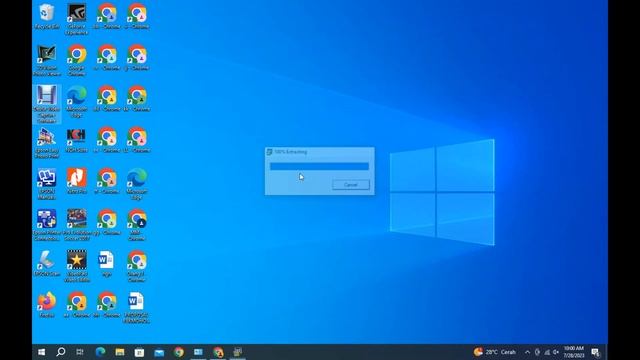
Task: Select the plain Google Chrome desktop shortcut
Action: 76,60
